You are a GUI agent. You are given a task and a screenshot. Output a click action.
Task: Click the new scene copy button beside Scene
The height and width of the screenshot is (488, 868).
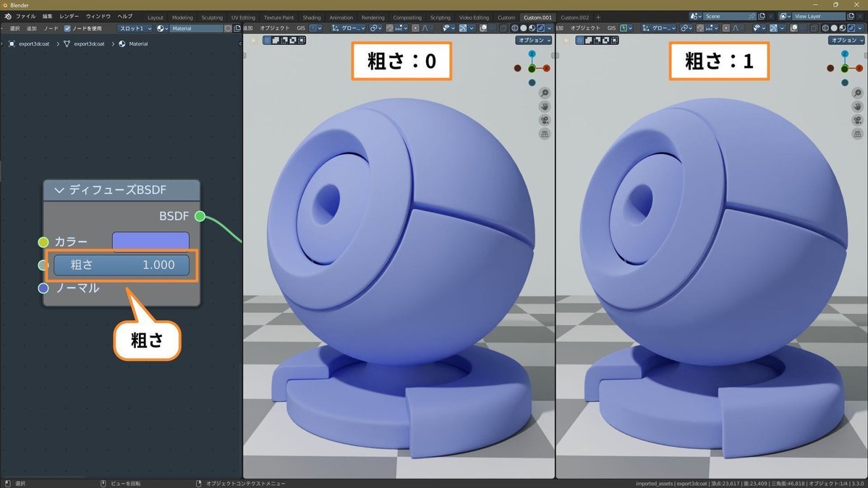(x=762, y=15)
